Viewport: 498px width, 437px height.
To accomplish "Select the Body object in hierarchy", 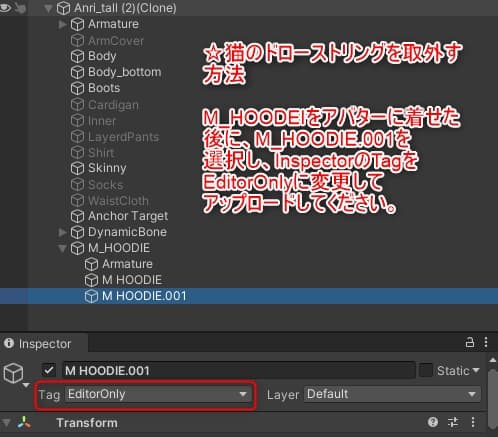I will click(x=102, y=56).
